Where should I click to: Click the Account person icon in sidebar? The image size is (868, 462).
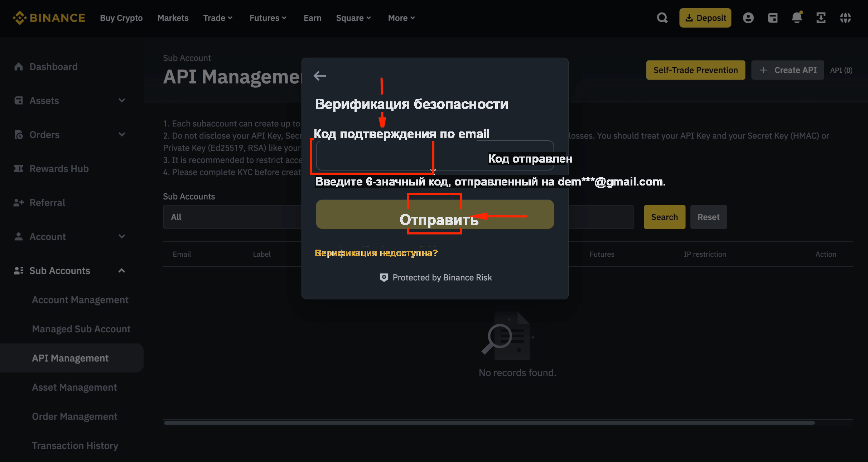coord(19,237)
